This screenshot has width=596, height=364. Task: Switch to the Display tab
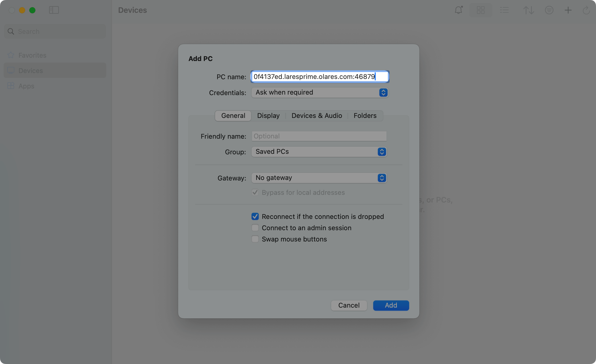[x=268, y=116]
